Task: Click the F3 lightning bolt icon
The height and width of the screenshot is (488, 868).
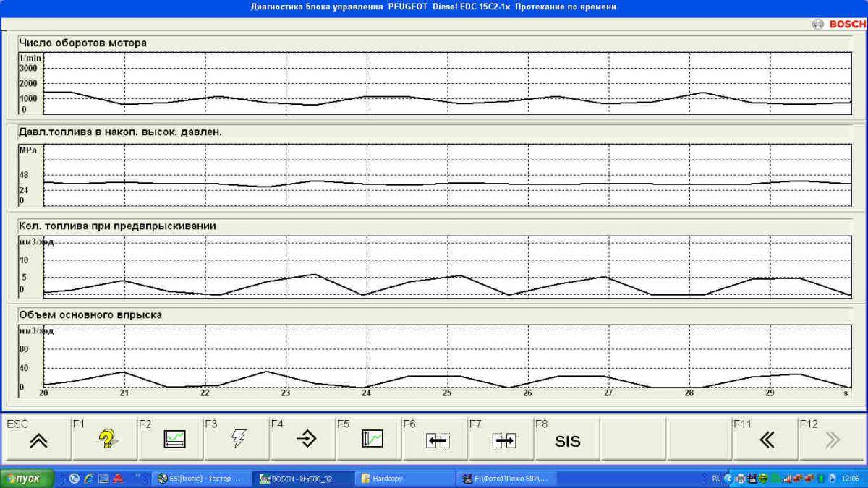Action: (238, 439)
